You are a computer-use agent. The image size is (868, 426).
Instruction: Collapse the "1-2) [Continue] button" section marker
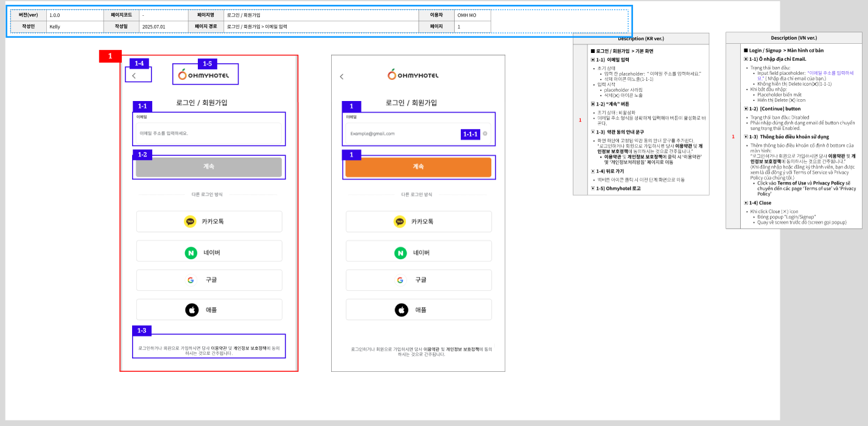pyautogui.click(x=746, y=108)
